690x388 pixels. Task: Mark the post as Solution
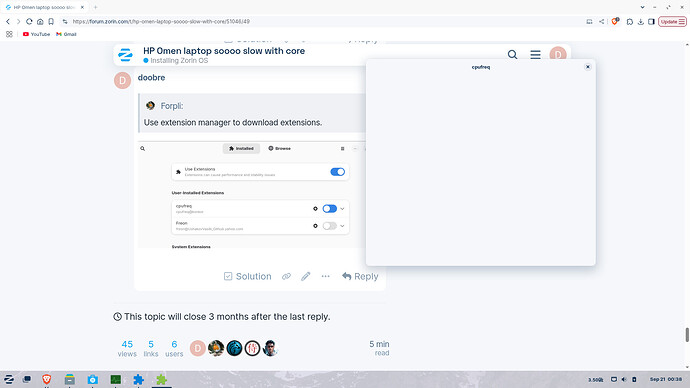pyautogui.click(x=247, y=276)
